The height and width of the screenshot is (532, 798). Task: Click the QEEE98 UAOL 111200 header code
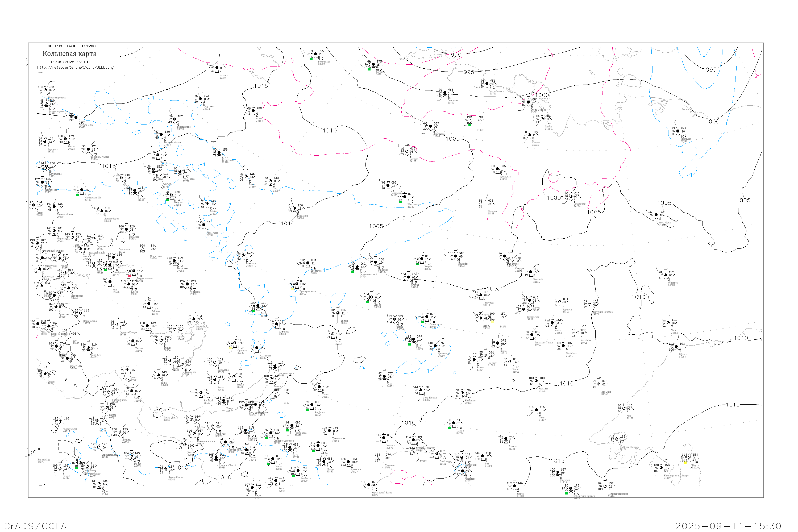tap(72, 46)
